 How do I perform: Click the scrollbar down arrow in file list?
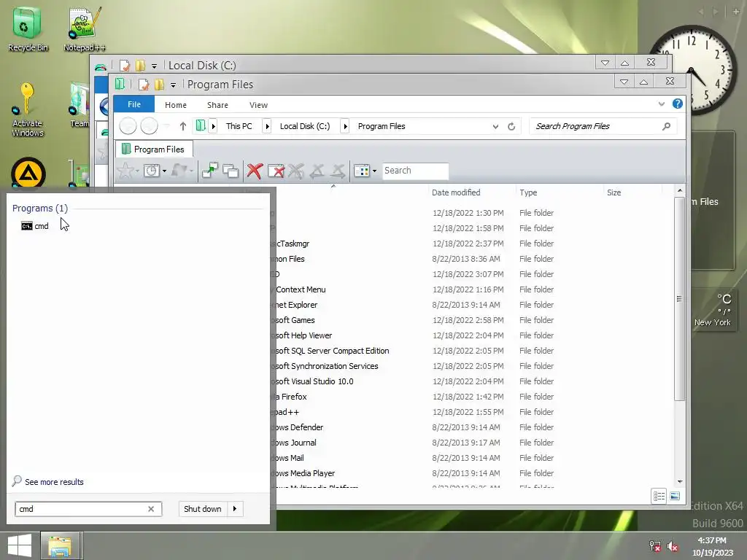680,482
